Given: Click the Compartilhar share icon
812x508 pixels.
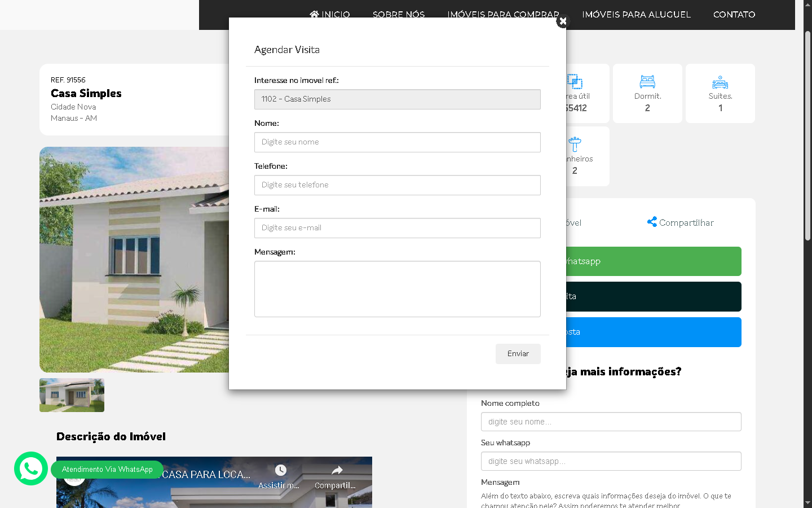Looking at the screenshot, I should click(652, 222).
